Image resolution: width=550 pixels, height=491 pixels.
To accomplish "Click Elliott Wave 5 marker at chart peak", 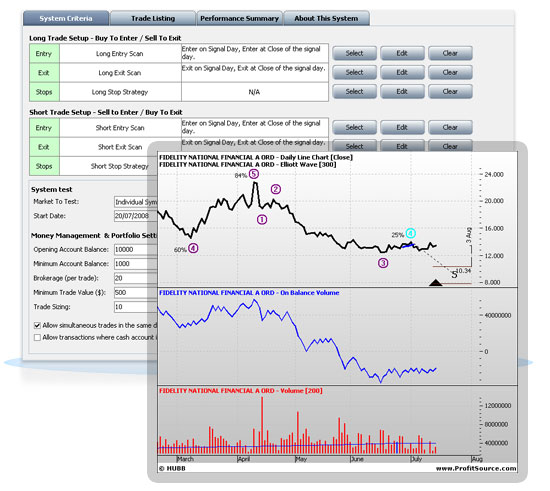I will tap(254, 174).
